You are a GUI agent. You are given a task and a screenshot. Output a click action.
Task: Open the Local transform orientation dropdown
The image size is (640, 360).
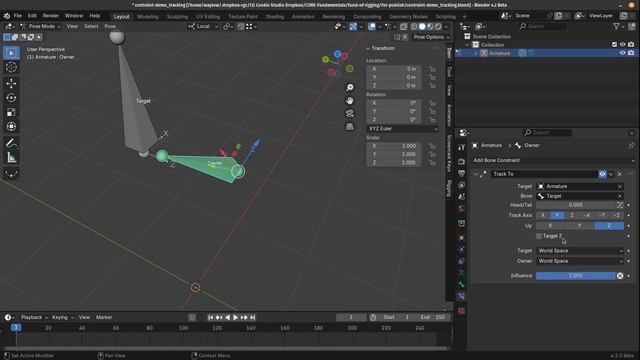203,27
